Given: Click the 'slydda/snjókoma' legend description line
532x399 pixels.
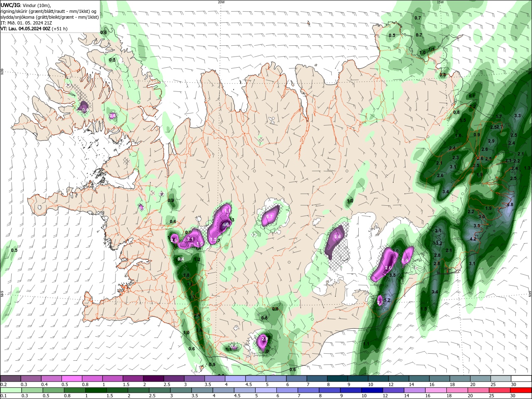Looking at the screenshot, I should point(50,17).
